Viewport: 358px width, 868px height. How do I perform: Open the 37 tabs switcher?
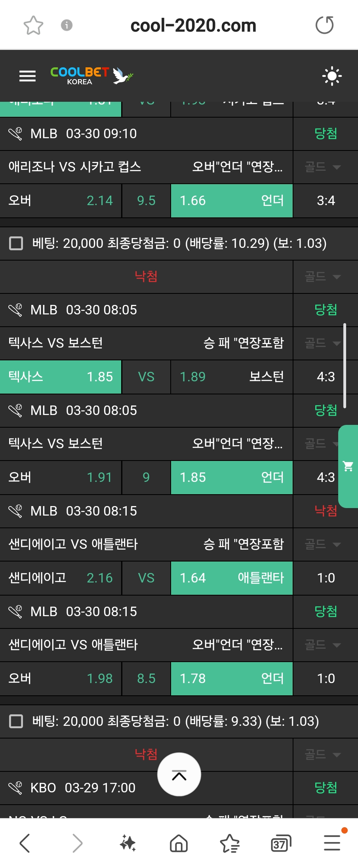pyautogui.click(x=281, y=843)
